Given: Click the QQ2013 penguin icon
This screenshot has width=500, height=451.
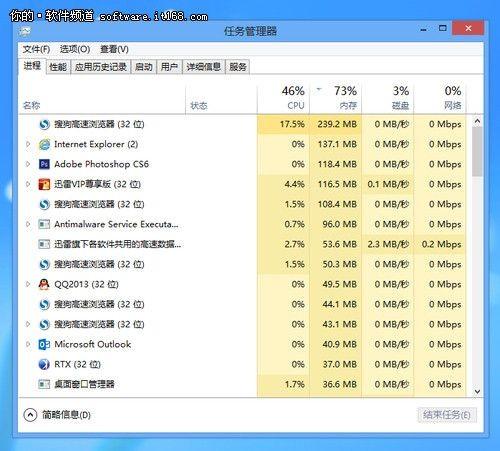Looking at the screenshot, I should pyautogui.click(x=44, y=284).
